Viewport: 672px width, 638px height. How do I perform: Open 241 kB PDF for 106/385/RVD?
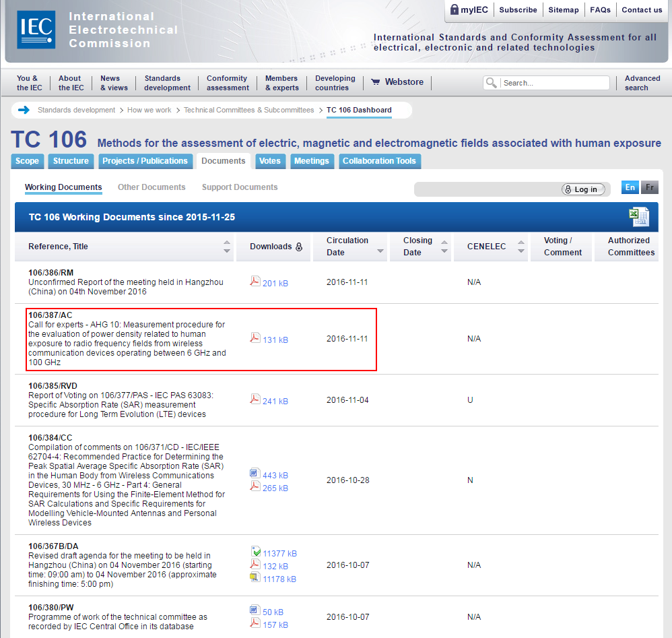[269, 400]
